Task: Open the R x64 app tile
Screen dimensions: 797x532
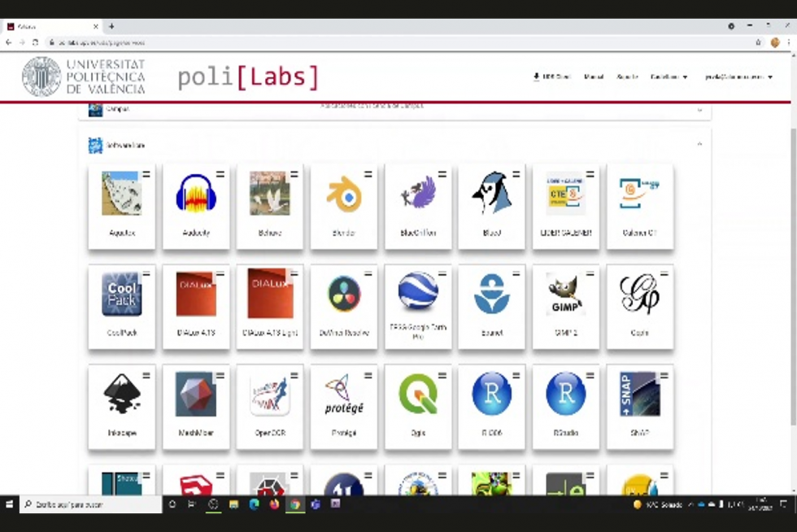Action: pos(491,407)
